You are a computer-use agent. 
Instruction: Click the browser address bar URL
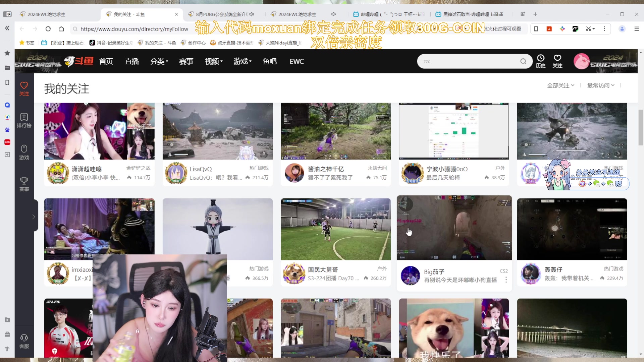tap(134, 29)
